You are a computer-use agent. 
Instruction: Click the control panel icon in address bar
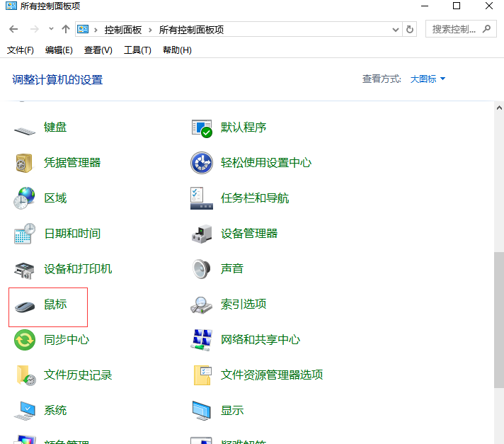coord(83,29)
